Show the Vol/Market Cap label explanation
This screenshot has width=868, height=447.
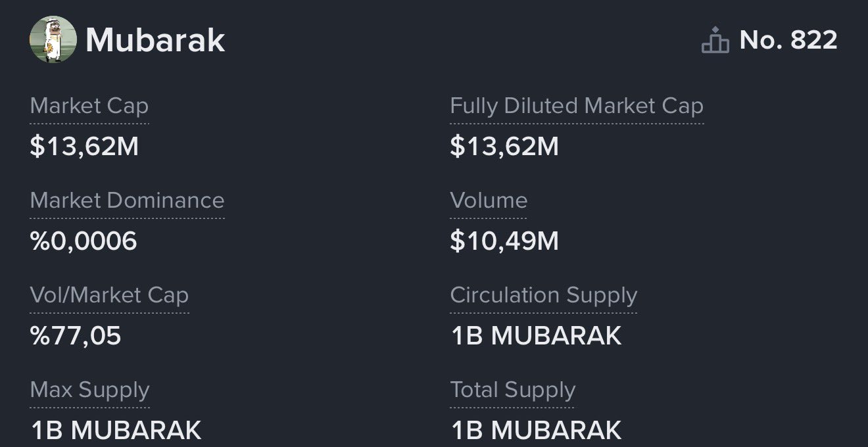tap(109, 296)
